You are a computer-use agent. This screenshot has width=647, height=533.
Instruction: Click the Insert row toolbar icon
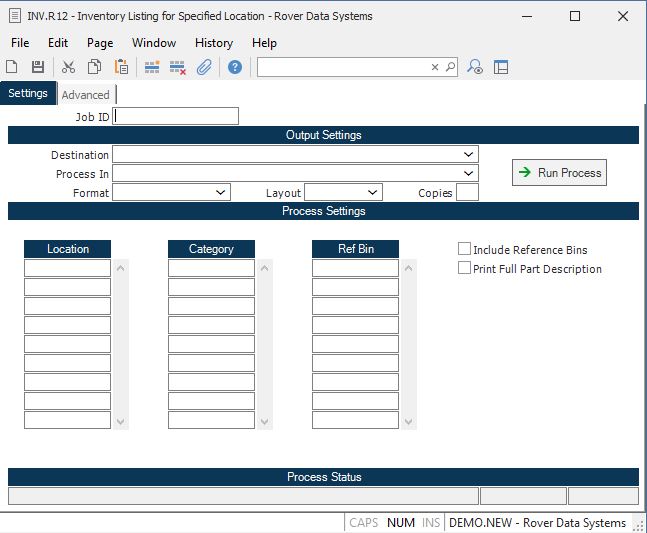pos(152,67)
